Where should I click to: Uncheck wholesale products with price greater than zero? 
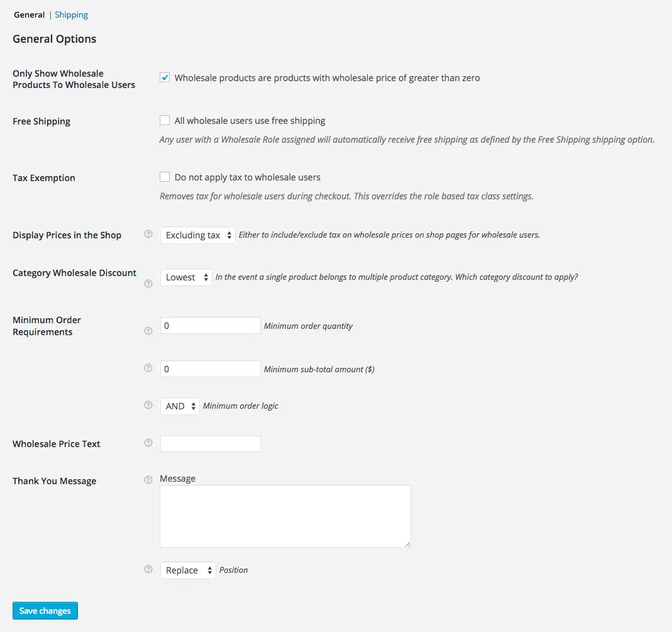(164, 77)
